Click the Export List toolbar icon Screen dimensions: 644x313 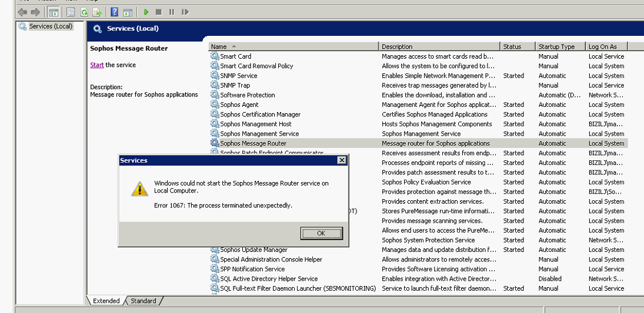coord(97,12)
